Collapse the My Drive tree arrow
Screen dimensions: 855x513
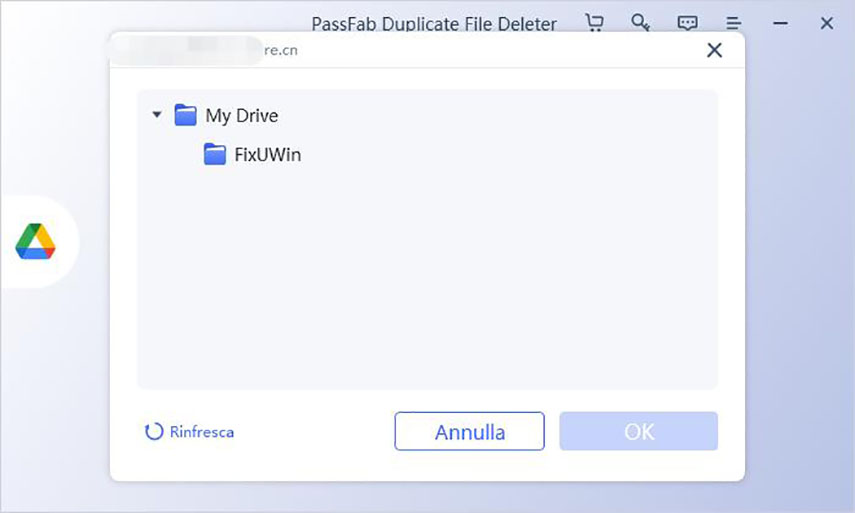(x=157, y=115)
